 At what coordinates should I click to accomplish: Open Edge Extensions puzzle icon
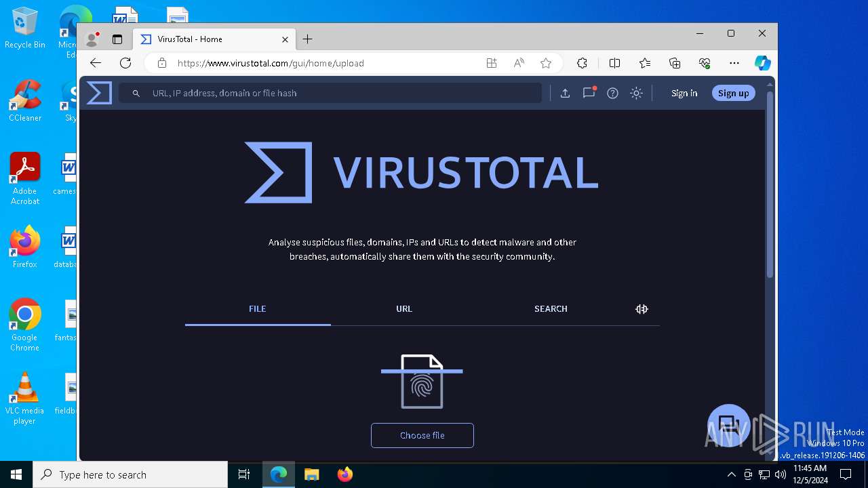coord(582,63)
